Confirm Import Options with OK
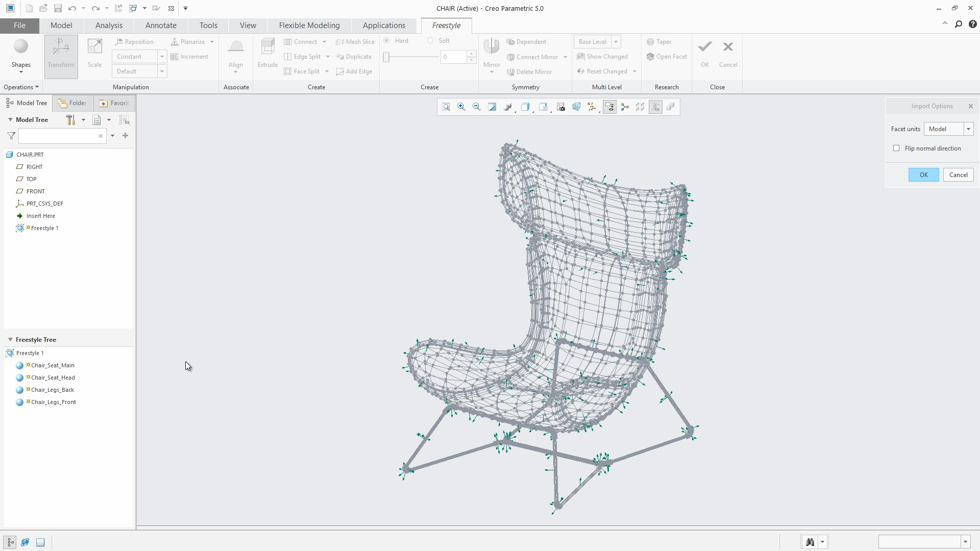Image resolution: width=980 pixels, height=551 pixels. (x=923, y=175)
